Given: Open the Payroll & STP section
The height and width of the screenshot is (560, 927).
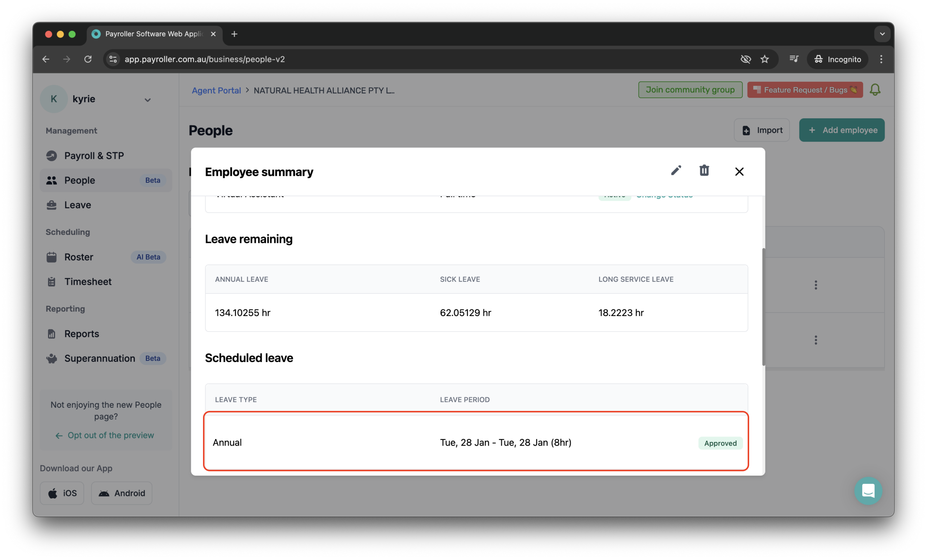Looking at the screenshot, I should (94, 155).
